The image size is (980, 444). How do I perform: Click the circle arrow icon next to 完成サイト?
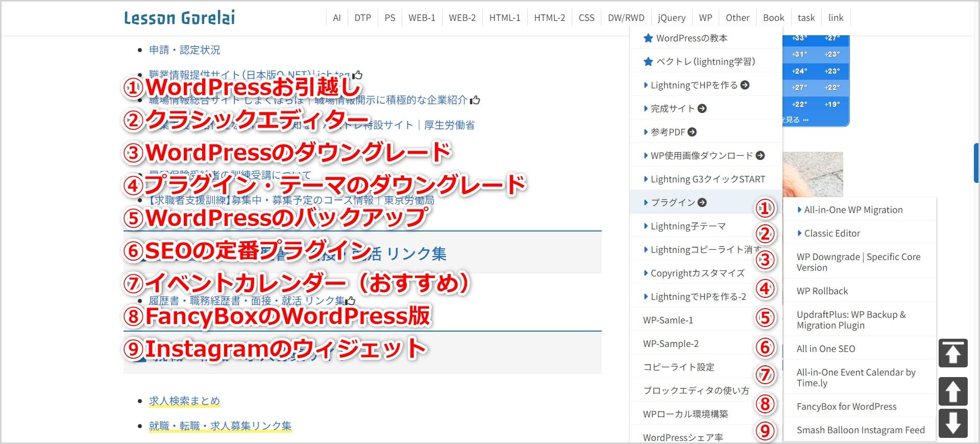pos(702,108)
